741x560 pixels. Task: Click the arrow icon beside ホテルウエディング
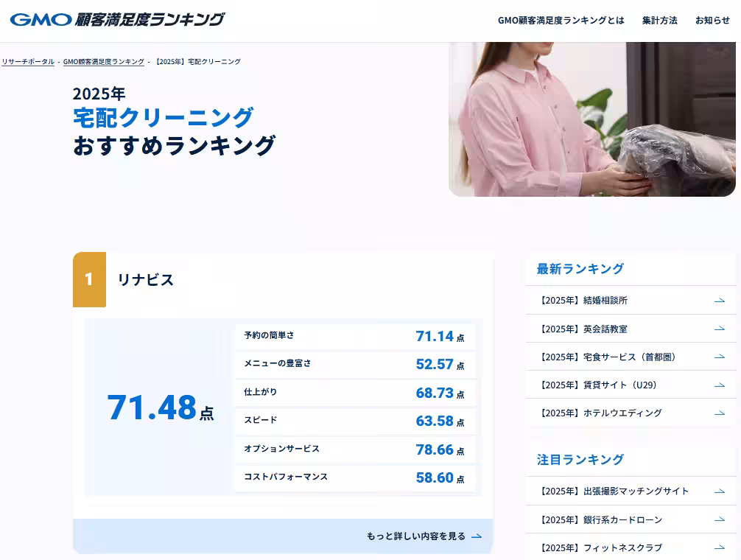tap(719, 413)
